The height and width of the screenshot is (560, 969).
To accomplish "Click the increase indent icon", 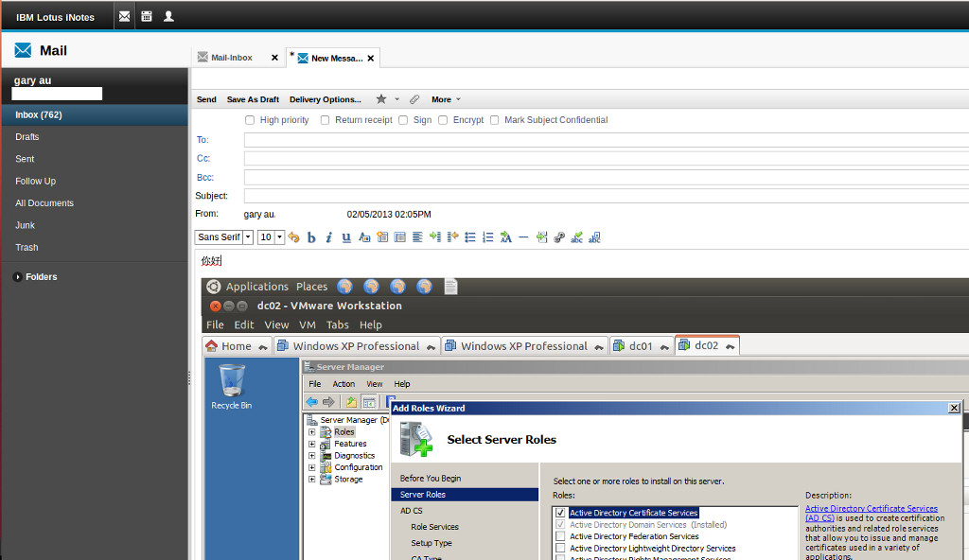I will [x=435, y=237].
